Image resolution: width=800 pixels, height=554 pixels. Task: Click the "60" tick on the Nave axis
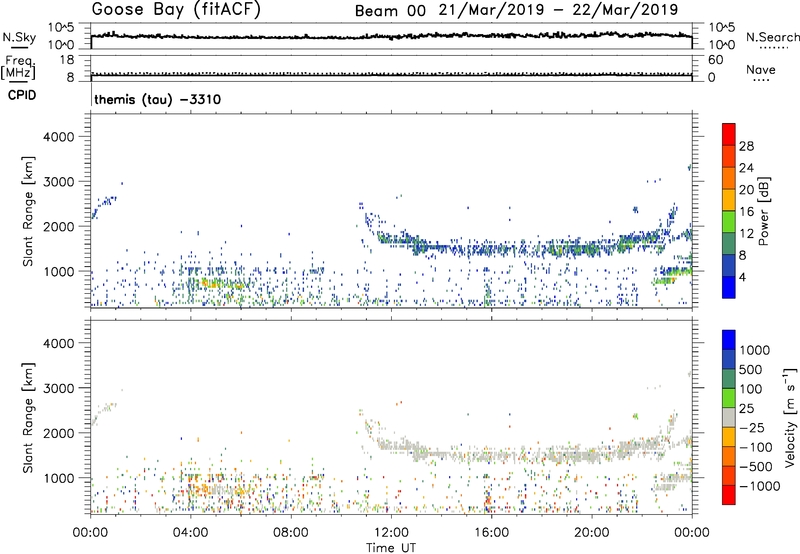click(715, 60)
